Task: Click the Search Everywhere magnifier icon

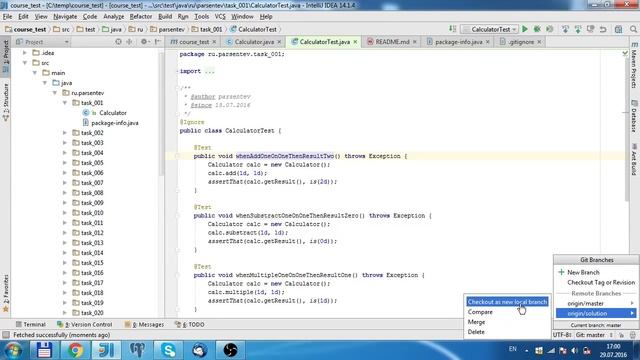Action: (633, 29)
